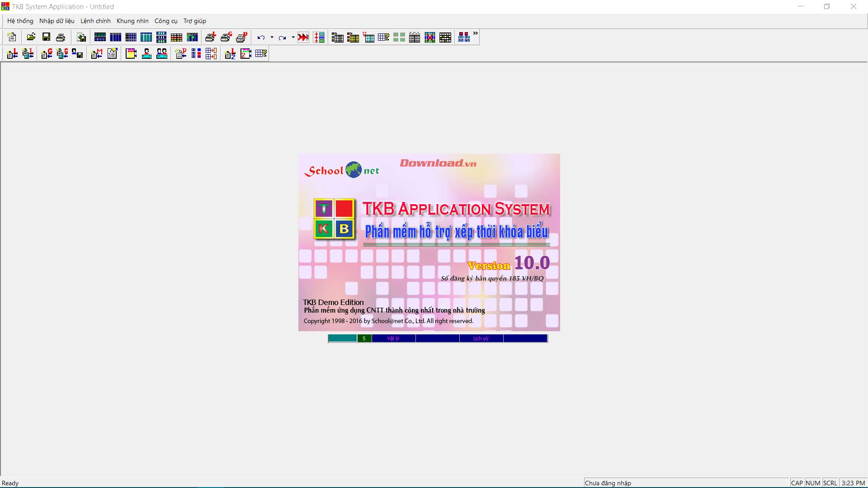
Task: Click the TKB splash screen image
Action: (429, 242)
